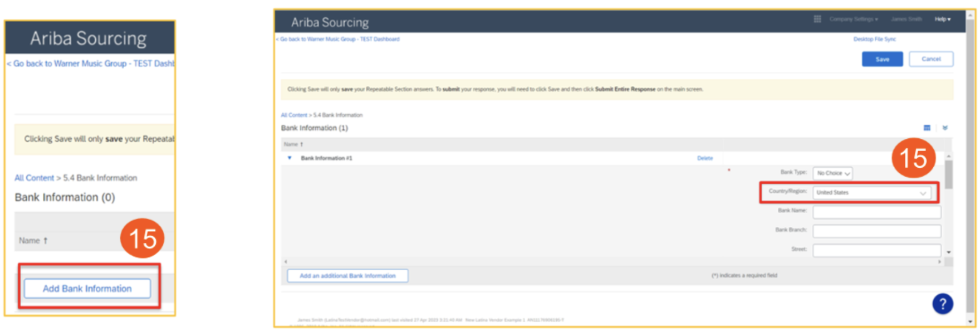The image size is (980, 331).
Task: Click horizontal scroll right arrow in bank panel
Action: pyautogui.click(x=939, y=261)
